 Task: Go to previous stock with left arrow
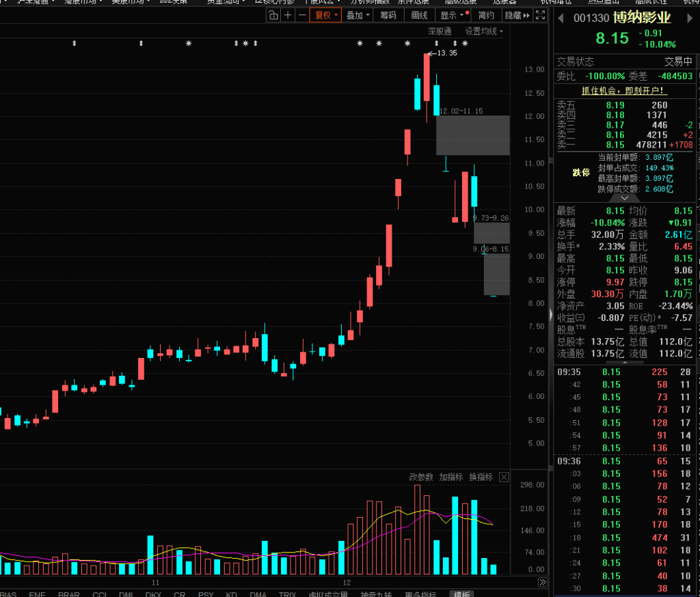point(561,17)
